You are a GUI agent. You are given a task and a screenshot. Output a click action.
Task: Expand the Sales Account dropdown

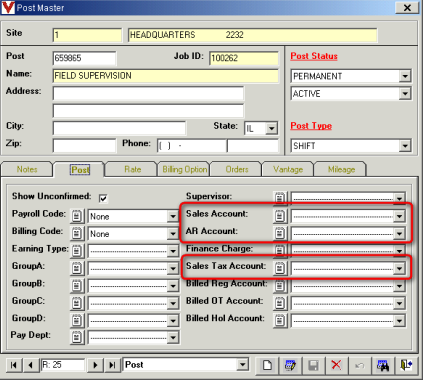point(399,216)
